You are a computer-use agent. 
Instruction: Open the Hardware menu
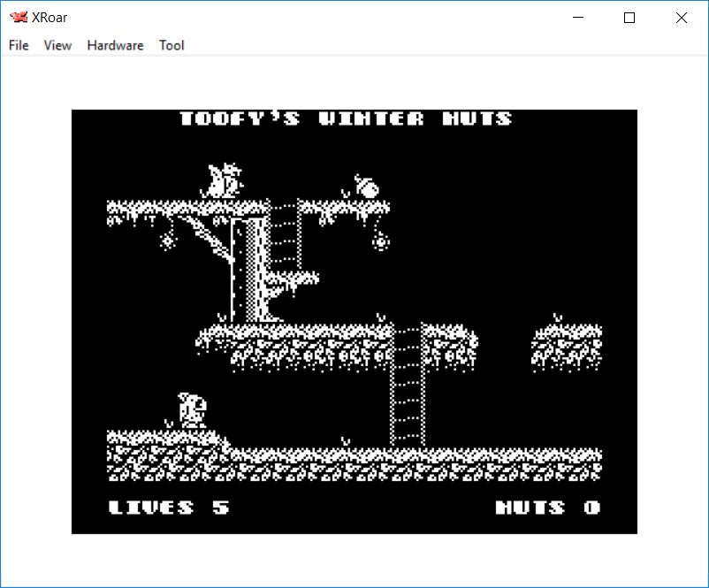coord(115,45)
